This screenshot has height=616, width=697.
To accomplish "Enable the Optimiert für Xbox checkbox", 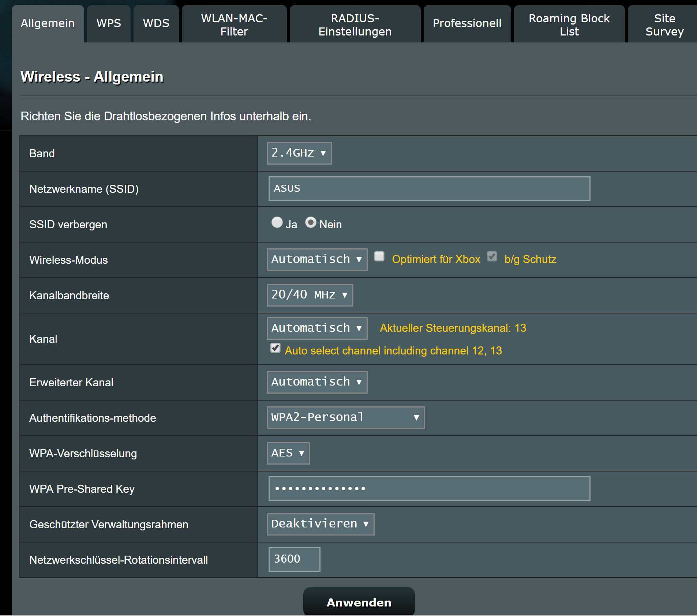I will pos(379,256).
